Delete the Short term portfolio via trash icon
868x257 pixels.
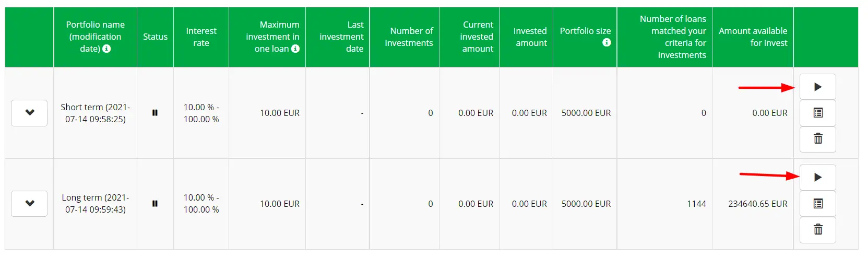817,139
